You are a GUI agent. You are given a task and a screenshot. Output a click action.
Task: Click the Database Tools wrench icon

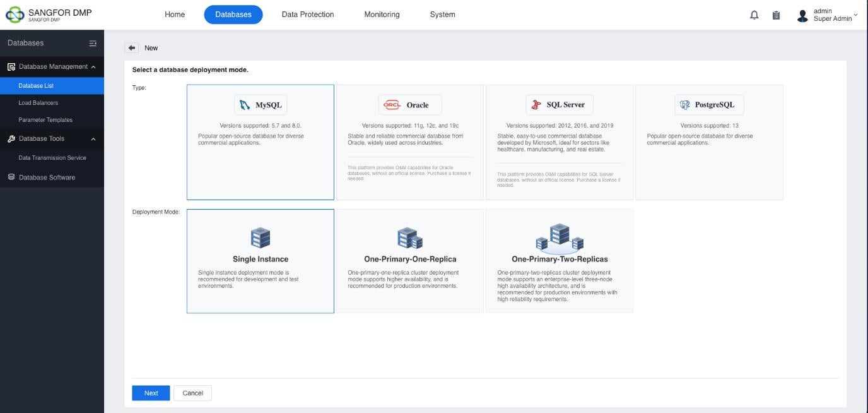[11, 139]
